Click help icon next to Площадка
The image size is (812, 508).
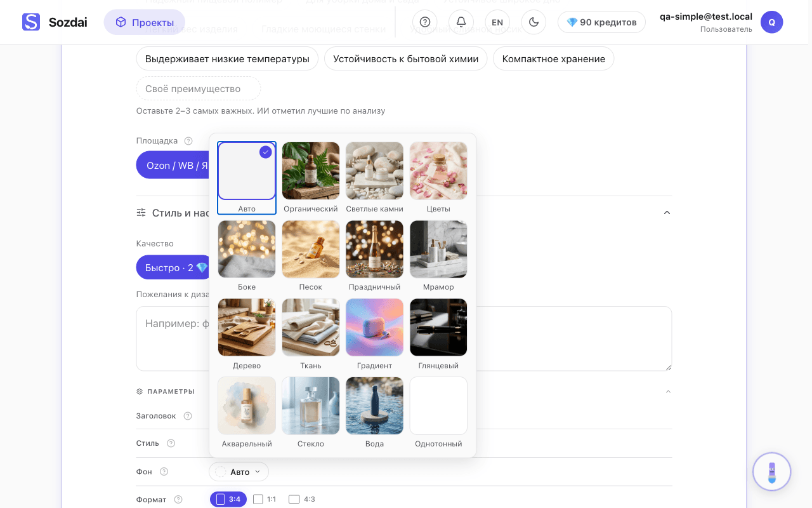click(188, 141)
